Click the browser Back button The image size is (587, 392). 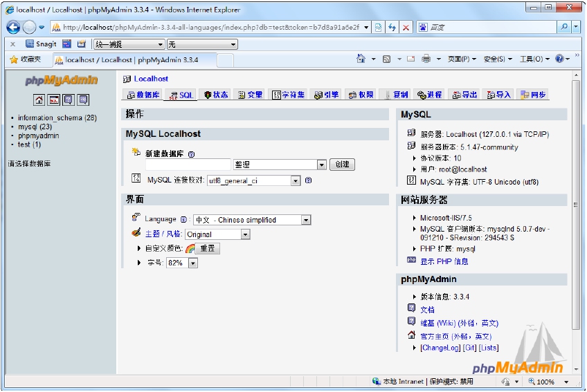[x=13, y=27]
